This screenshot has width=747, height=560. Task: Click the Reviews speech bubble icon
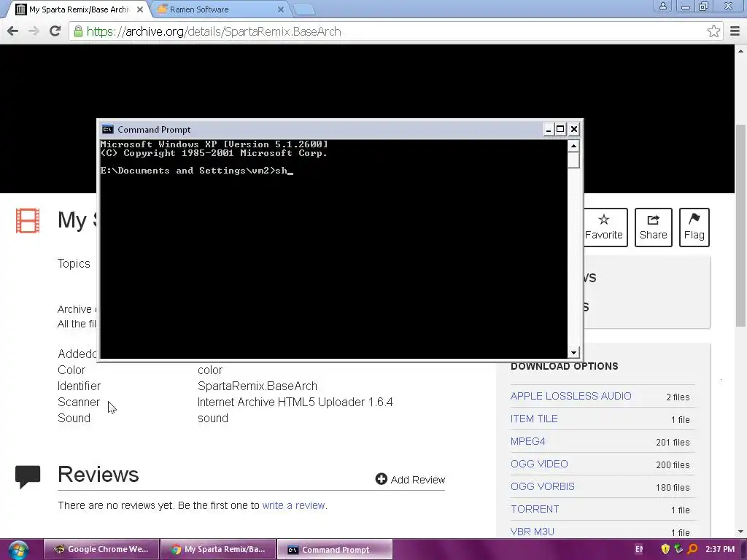(x=28, y=477)
